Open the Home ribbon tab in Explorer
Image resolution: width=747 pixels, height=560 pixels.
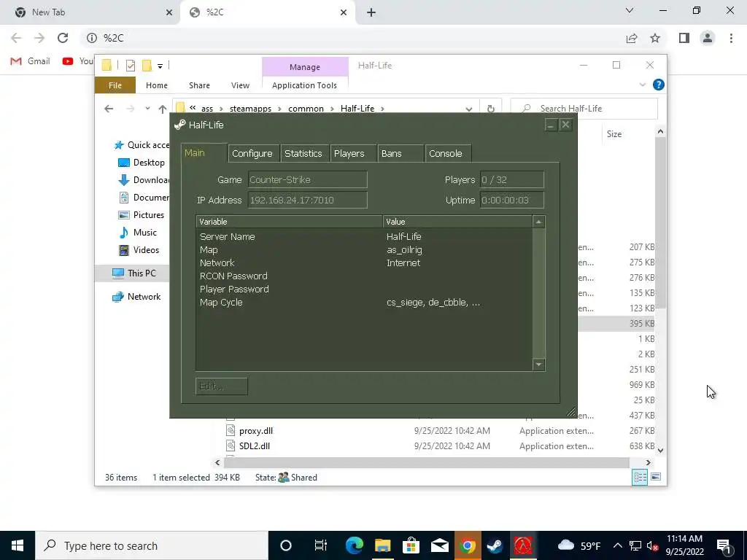[x=157, y=85]
